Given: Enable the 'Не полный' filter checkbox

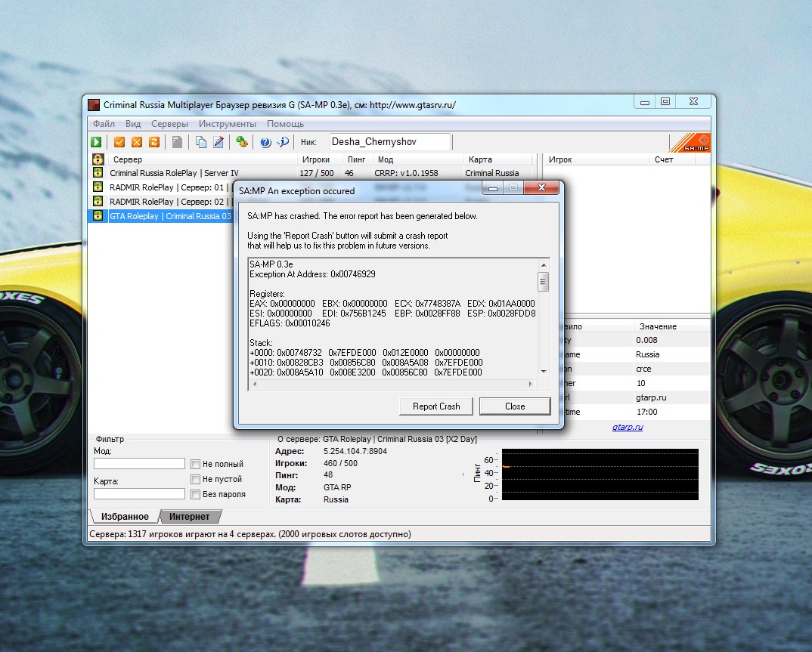Looking at the screenshot, I should pos(195,464).
